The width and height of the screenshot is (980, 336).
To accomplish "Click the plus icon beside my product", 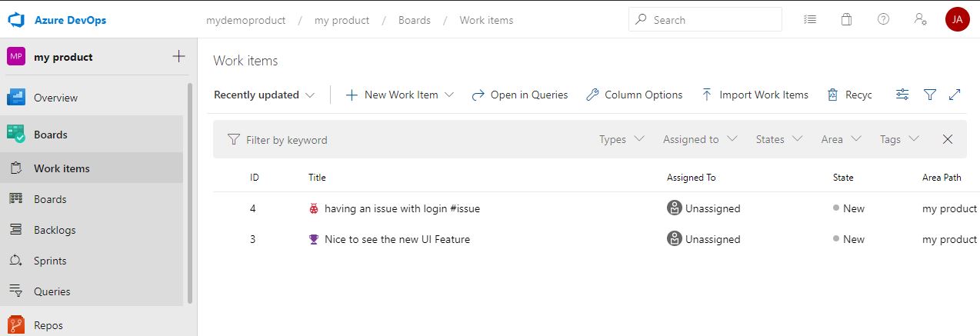I will pos(178,56).
